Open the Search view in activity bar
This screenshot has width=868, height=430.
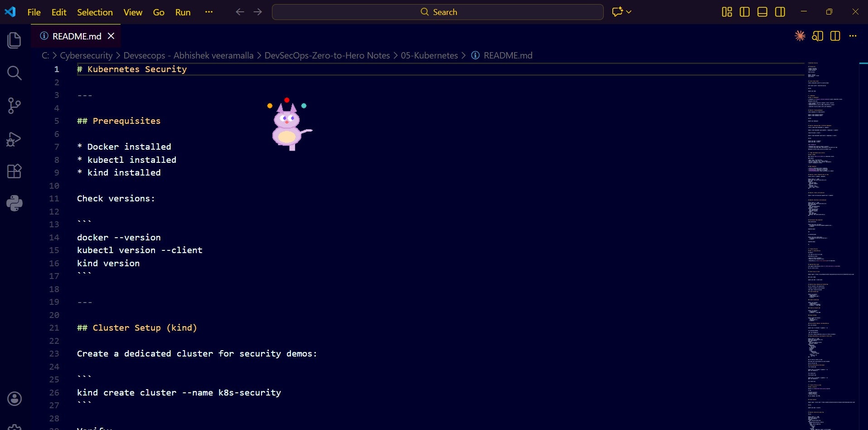(15, 73)
